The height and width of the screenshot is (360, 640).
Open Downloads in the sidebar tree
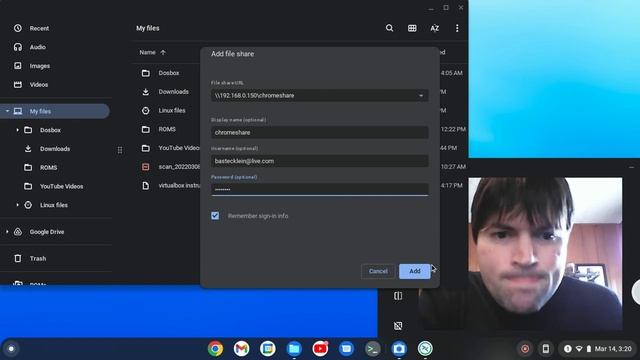point(55,149)
